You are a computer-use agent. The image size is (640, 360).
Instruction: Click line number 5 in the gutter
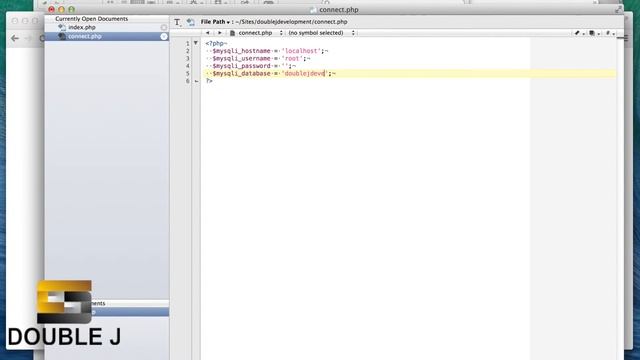tap(187, 73)
